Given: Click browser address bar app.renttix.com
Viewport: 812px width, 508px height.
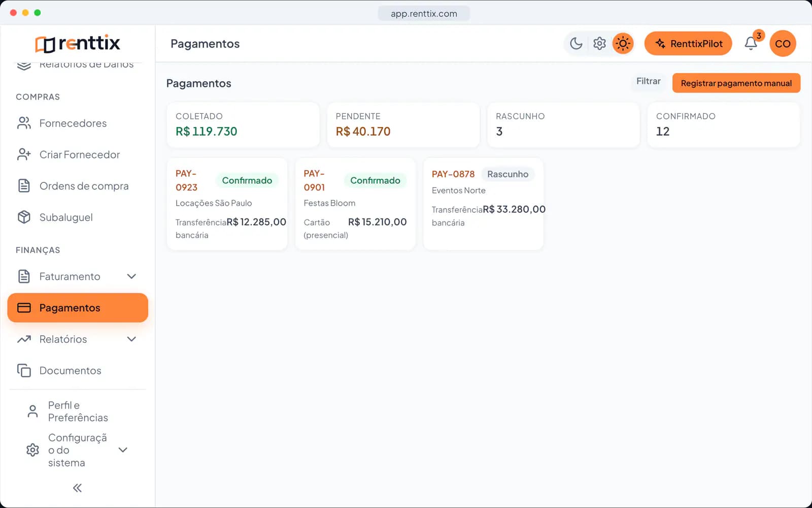Looking at the screenshot, I should (424, 14).
